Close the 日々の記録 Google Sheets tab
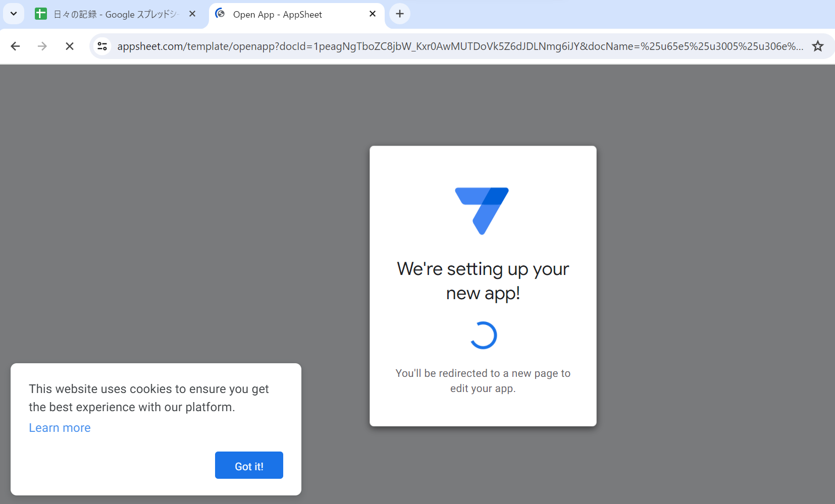The image size is (835, 504). pyautogui.click(x=192, y=14)
